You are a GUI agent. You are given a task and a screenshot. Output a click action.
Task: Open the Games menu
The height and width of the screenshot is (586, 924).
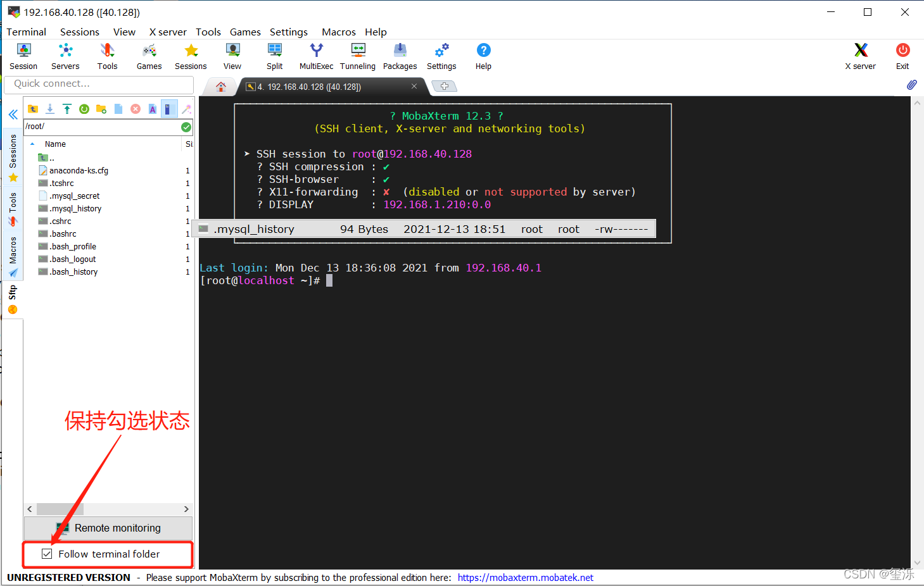coord(245,32)
